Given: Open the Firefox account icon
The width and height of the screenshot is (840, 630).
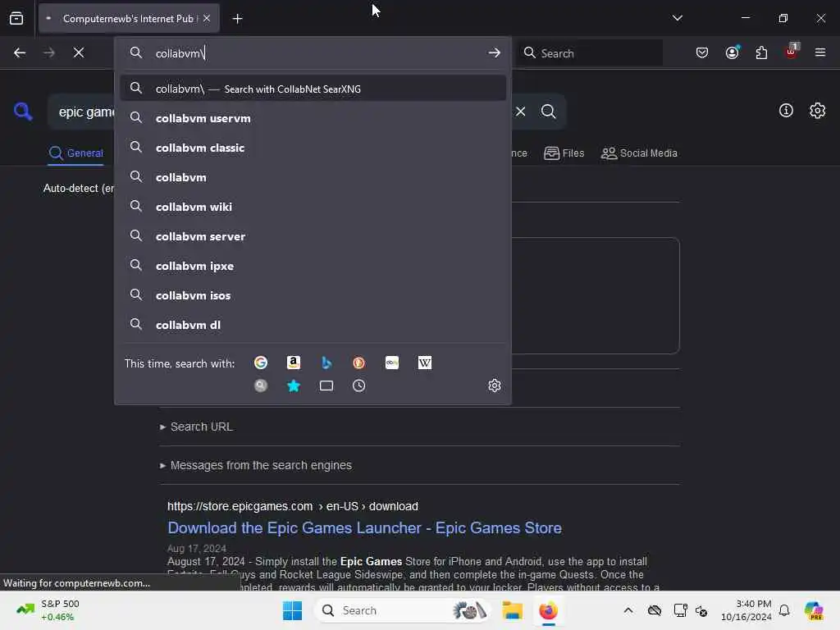Looking at the screenshot, I should [732, 52].
